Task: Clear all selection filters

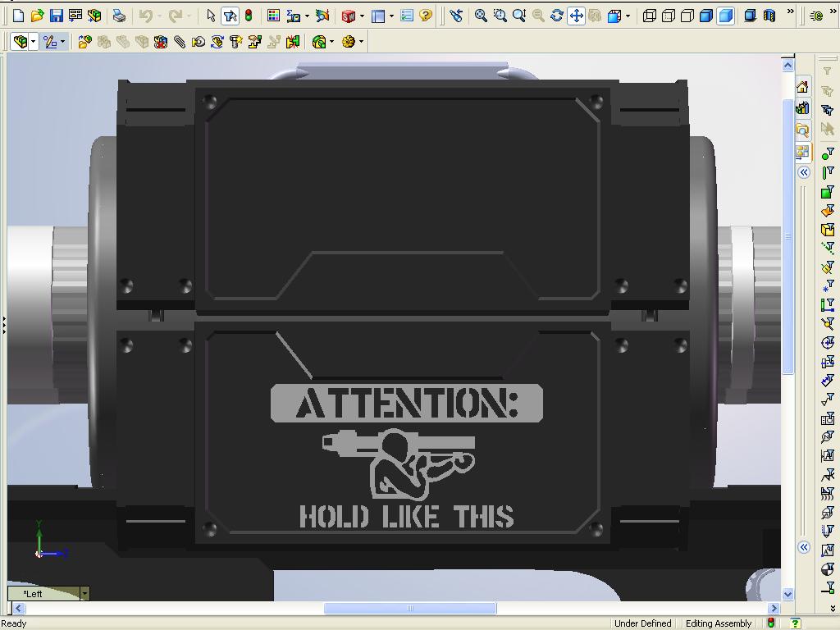Action: click(828, 91)
